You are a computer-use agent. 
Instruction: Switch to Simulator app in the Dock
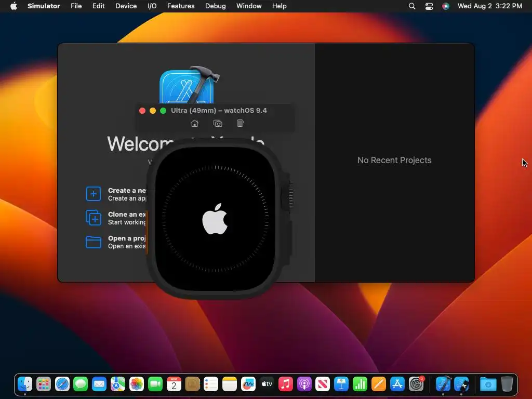(461, 384)
